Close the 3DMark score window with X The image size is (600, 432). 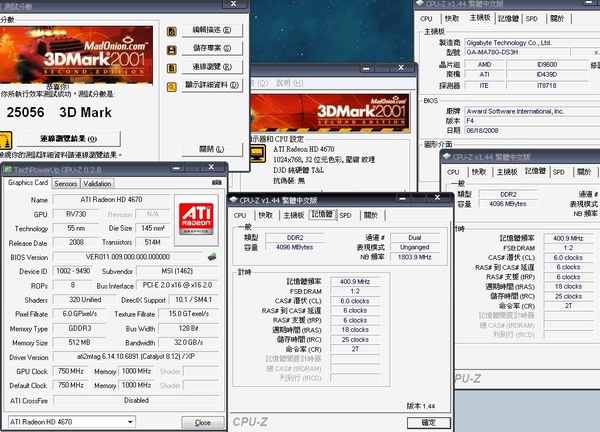[x=233, y=4]
